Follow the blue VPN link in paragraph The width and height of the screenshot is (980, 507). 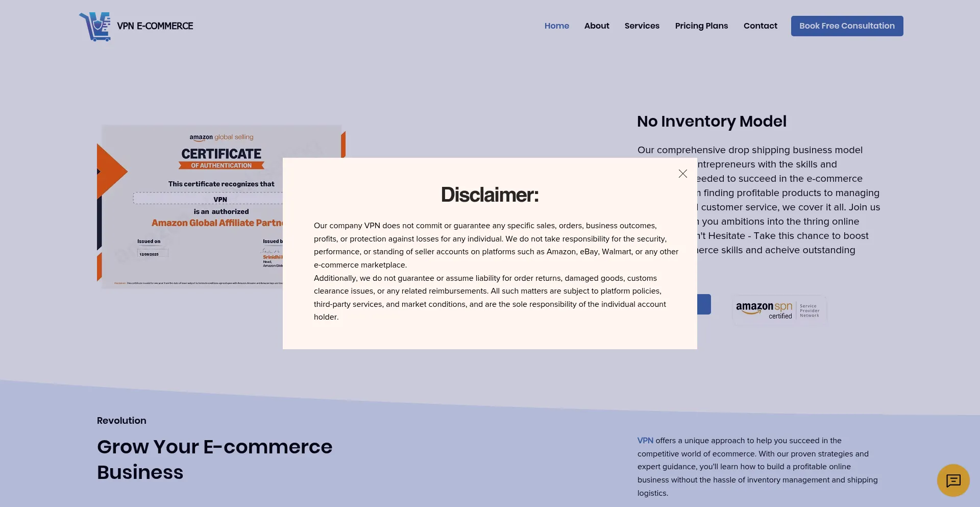(645, 441)
